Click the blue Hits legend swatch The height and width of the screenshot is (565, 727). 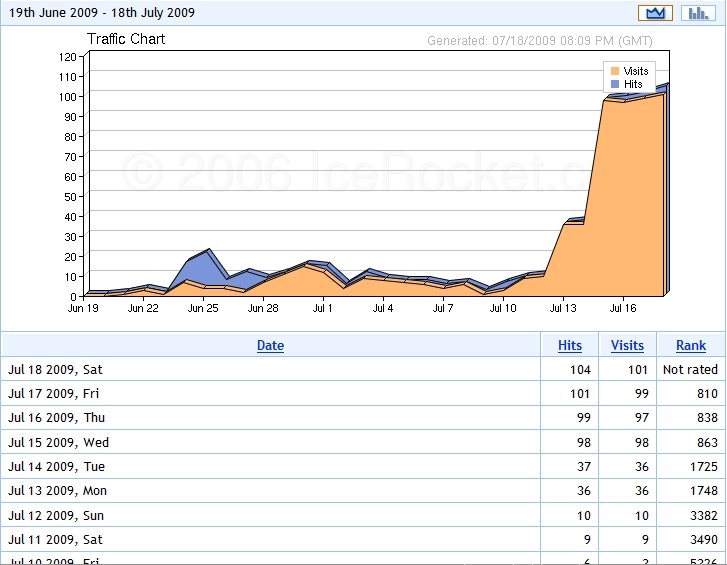pos(615,84)
